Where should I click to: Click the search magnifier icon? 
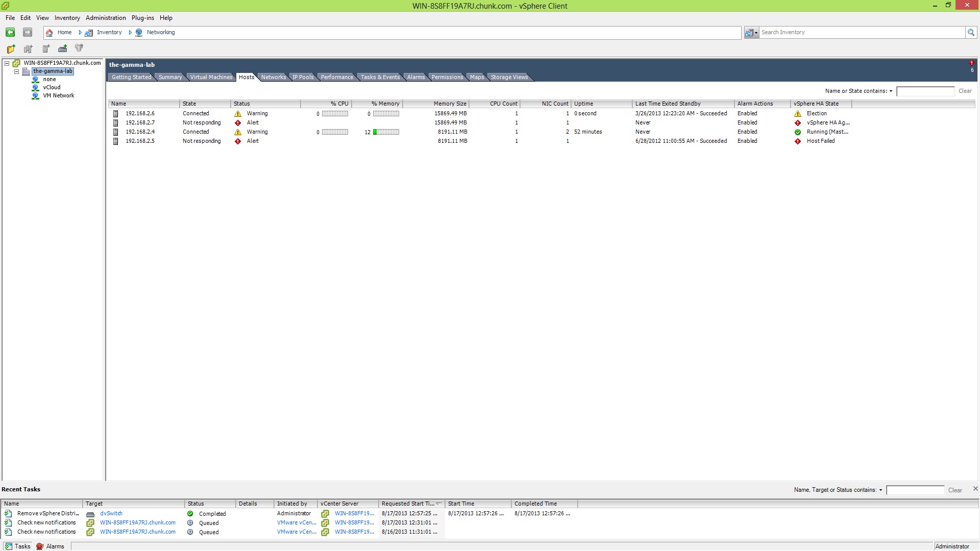(x=971, y=33)
